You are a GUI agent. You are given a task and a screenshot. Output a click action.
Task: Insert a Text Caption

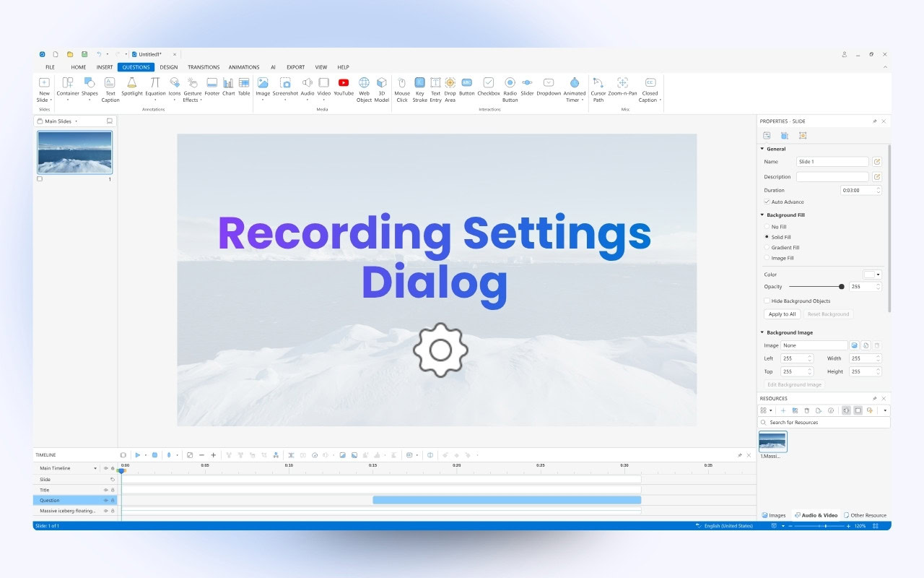(x=110, y=90)
